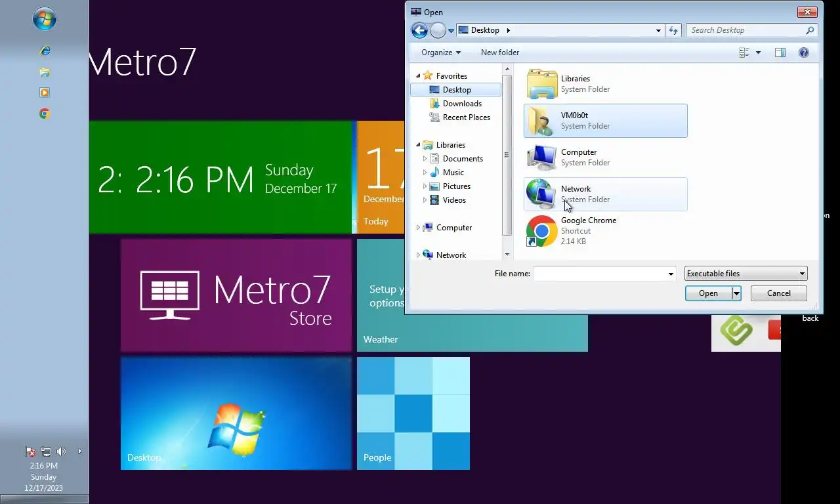
Task: Click the Open dialog title bar icon
Action: point(415,12)
